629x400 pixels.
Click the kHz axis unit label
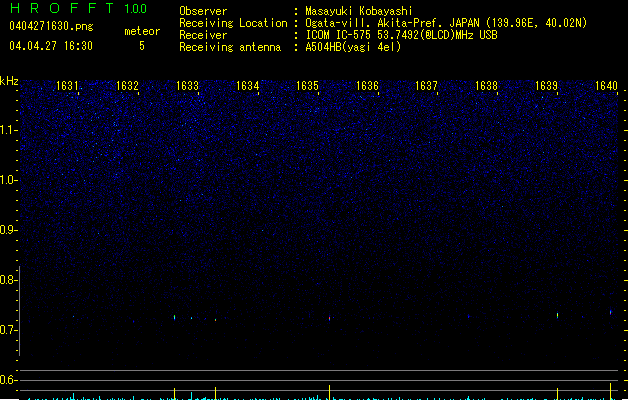tap(9, 81)
